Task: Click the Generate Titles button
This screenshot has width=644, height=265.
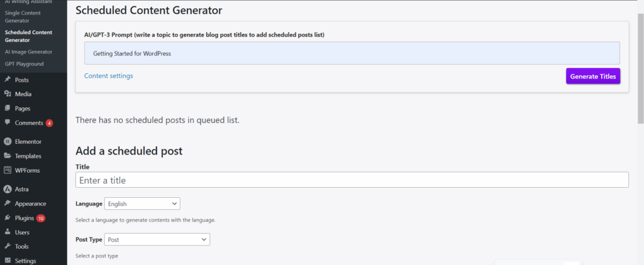Action: [x=593, y=77]
